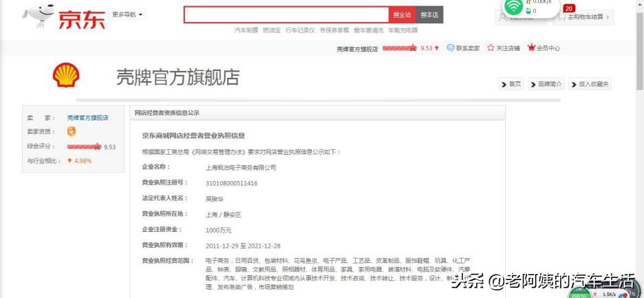The height and width of the screenshot is (298, 644).
Task: Click the 网店经营者资质信息公示 panel header
Action: [317, 113]
